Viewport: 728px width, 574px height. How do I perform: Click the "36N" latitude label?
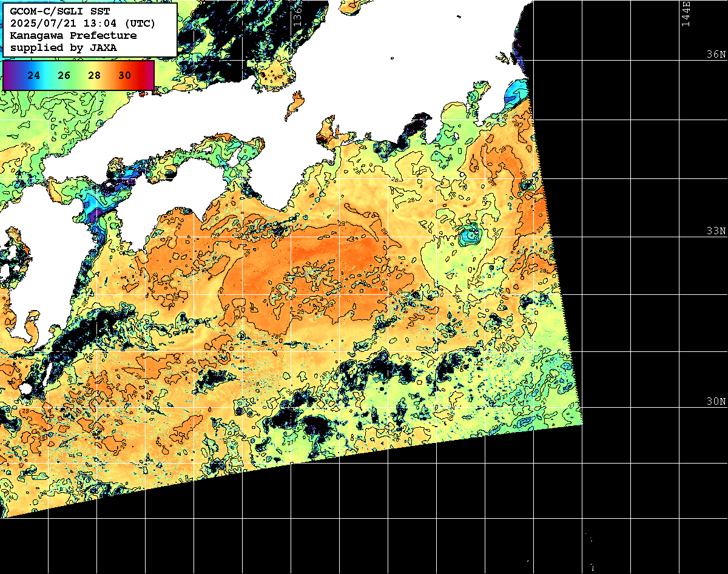coord(716,54)
